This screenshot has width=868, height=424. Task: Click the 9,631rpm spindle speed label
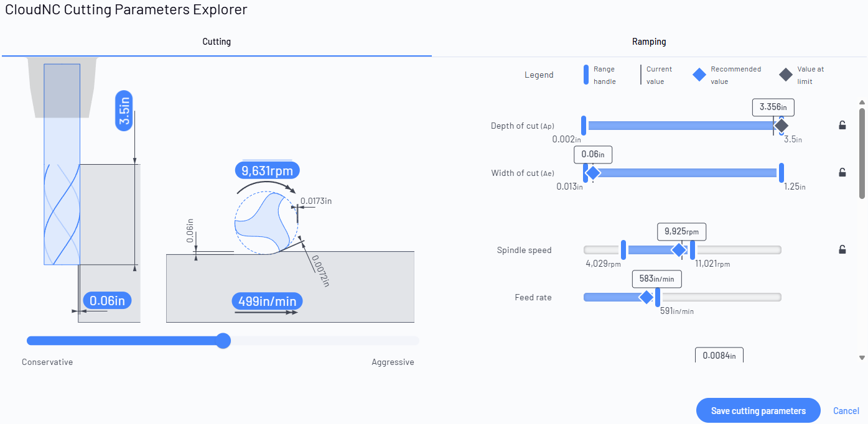pyautogui.click(x=268, y=171)
